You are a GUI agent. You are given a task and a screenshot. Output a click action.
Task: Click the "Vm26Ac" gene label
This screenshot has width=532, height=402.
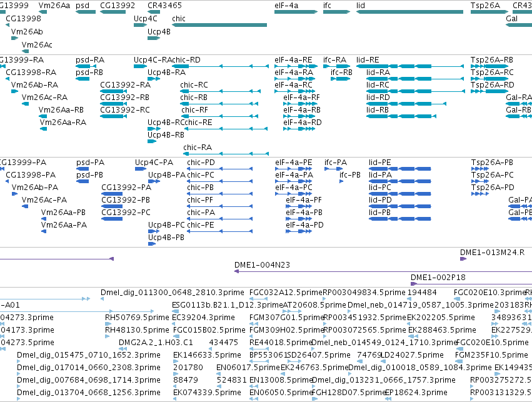point(37,44)
